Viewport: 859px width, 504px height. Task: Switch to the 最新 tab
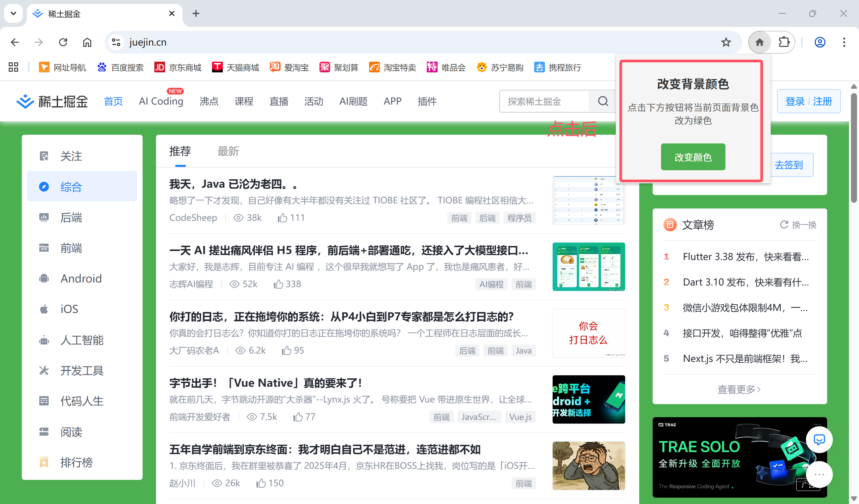[228, 151]
